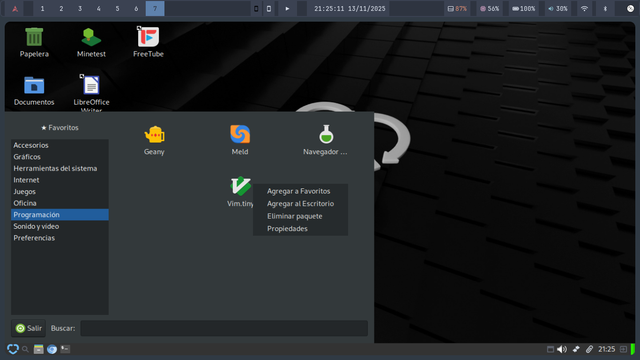Click the first phone-shaped icon in the top bar
Viewport: 640px width, 360px height.
(256, 9)
